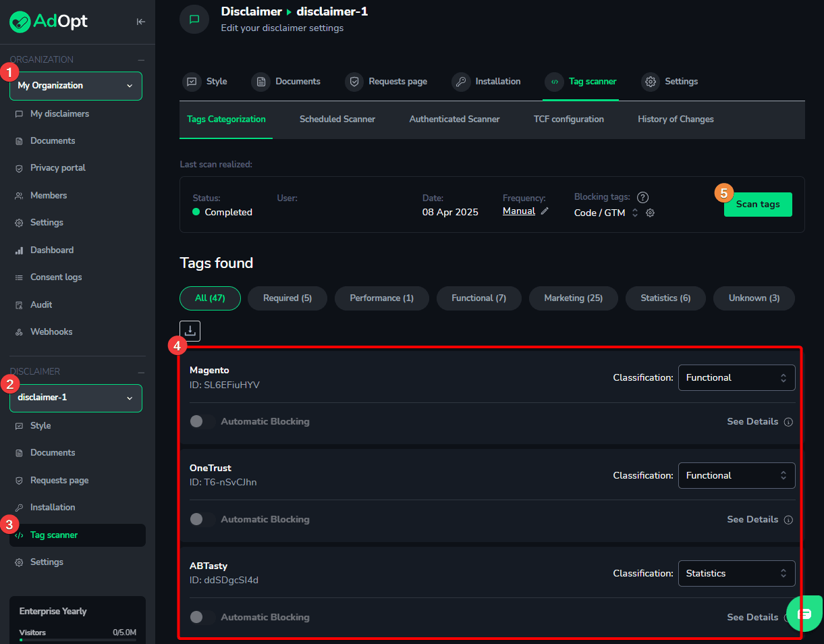Click the Style tab checkmark icon
This screenshot has height=644, width=824.
tap(192, 82)
